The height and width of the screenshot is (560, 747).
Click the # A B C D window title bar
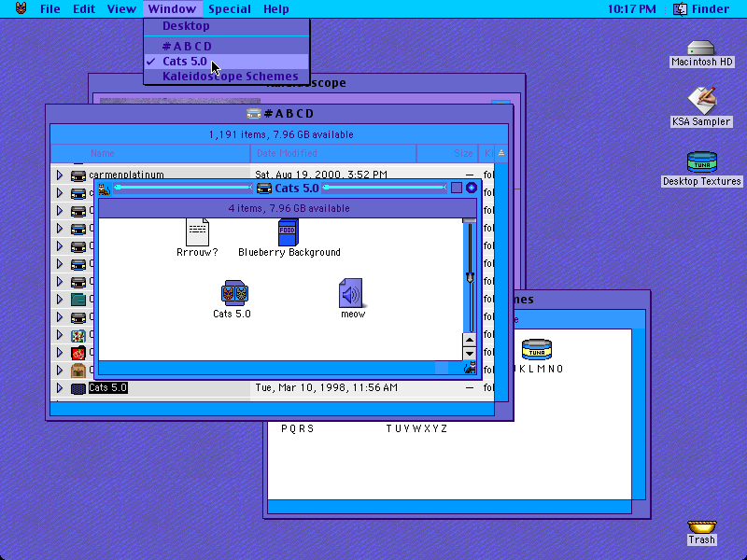tap(279, 113)
